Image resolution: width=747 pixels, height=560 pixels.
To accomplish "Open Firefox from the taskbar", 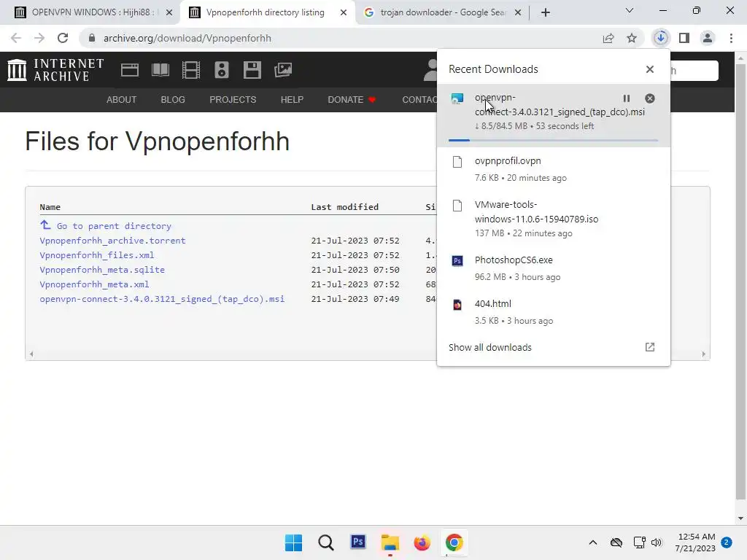I will 422,542.
